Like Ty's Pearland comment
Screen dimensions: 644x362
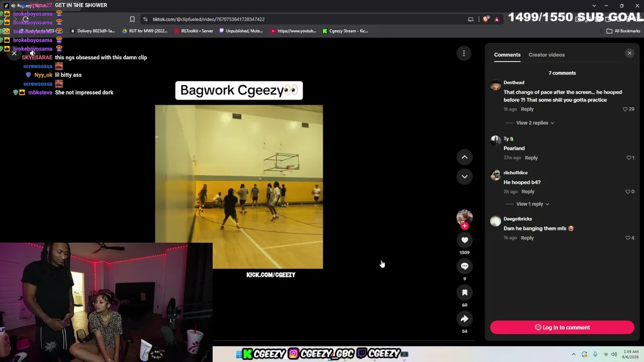pyautogui.click(x=630, y=158)
